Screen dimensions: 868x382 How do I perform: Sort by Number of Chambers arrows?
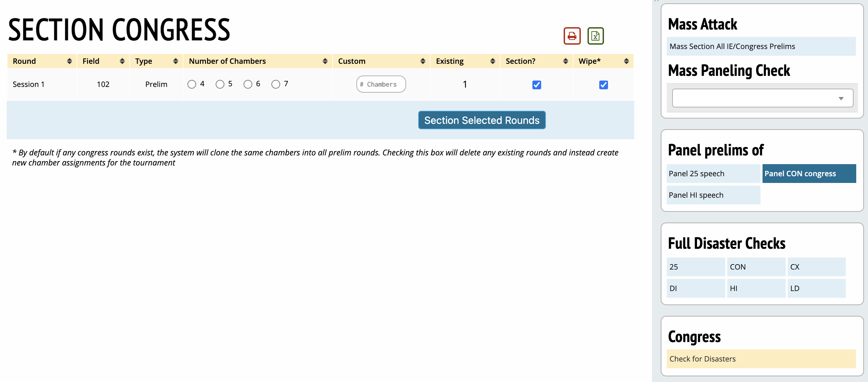coord(325,61)
